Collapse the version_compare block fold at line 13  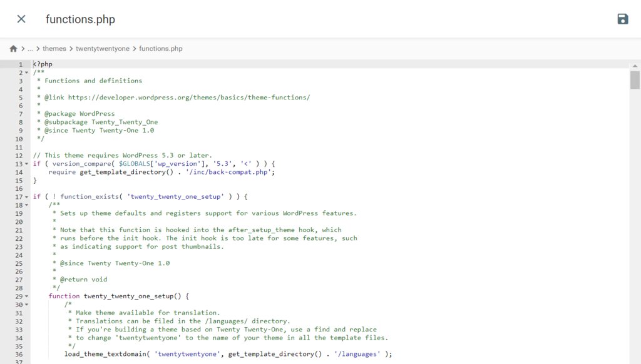coord(26,164)
